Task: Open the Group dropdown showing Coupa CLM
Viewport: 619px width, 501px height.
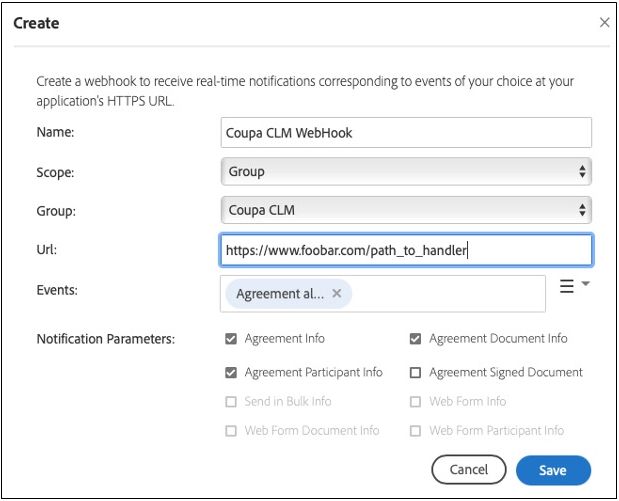Action: pyautogui.click(x=406, y=210)
